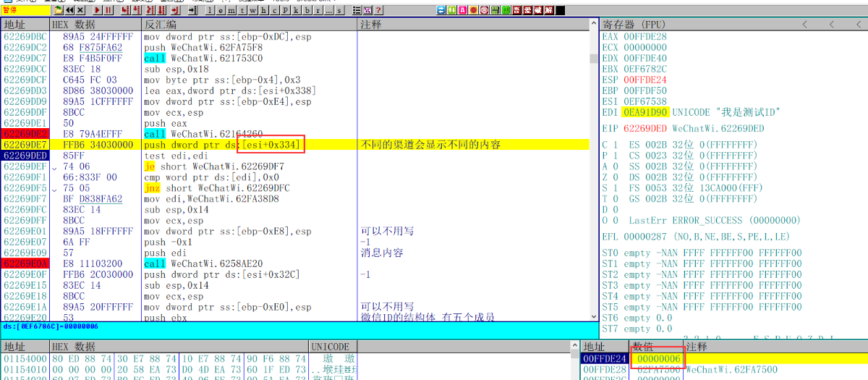Run the program with the play icon
868x380 pixels.
(x=98, y=10)
